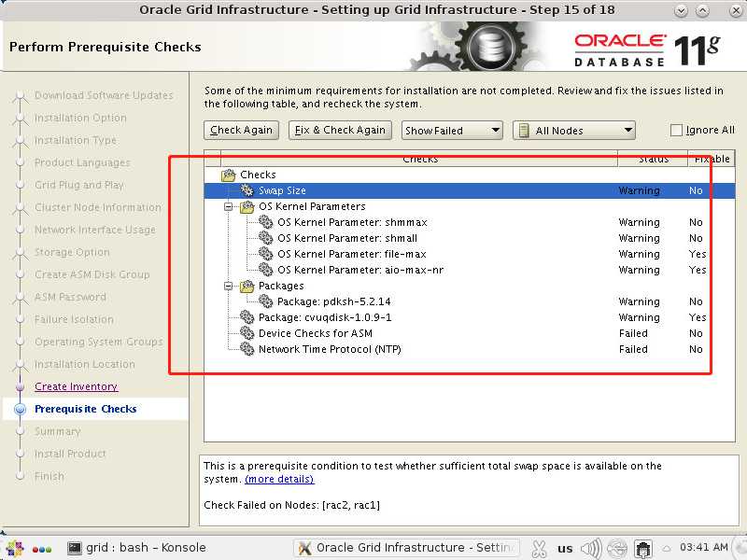Click the server icon in All Nodes dropdown
This screenshot has height=560, width=747.
click(x=524, y=130)
